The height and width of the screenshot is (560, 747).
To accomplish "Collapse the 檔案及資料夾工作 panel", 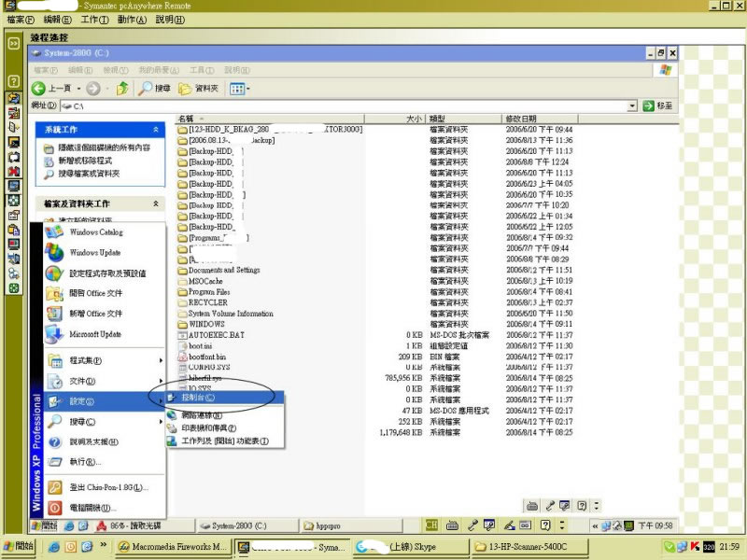I will pyautogui.click(x=156, y=203).
